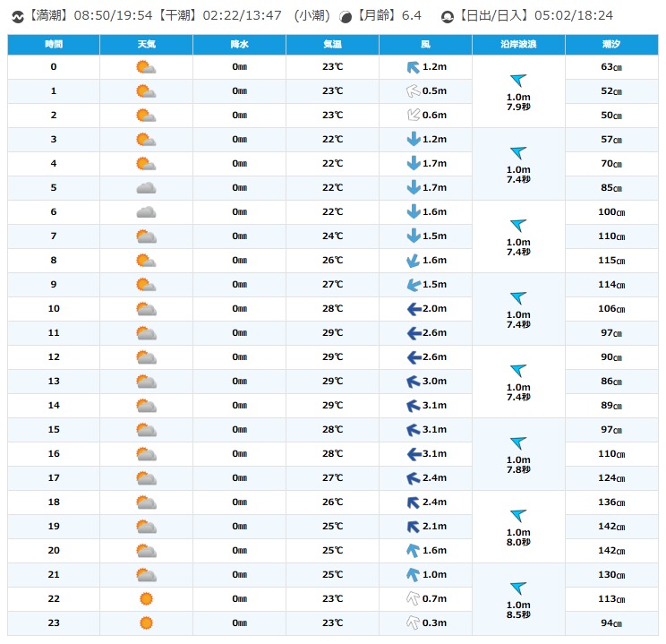Click the 0mm precipitation value at hour 0

click(240, 67)
